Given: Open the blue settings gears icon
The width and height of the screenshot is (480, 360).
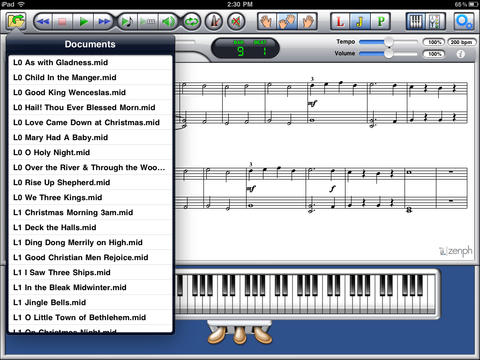Looking at the screenshot, I should pos(464,22).
